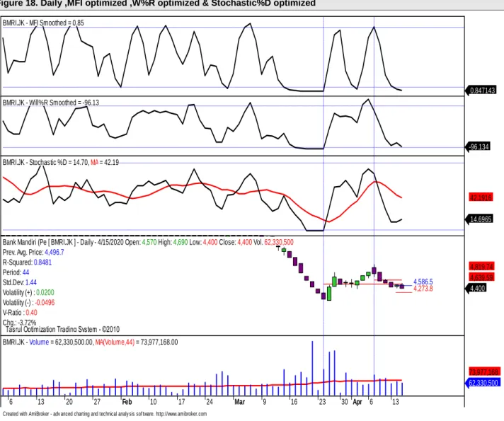Viewport: 504px width, 421px height.
Task: Click the 23 date axis label
Action: click(x=322, y=402)
